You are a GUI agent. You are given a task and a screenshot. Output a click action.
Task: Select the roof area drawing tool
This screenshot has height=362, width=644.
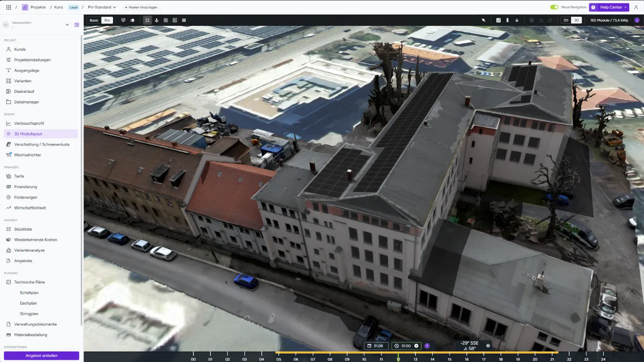[148, 20]
